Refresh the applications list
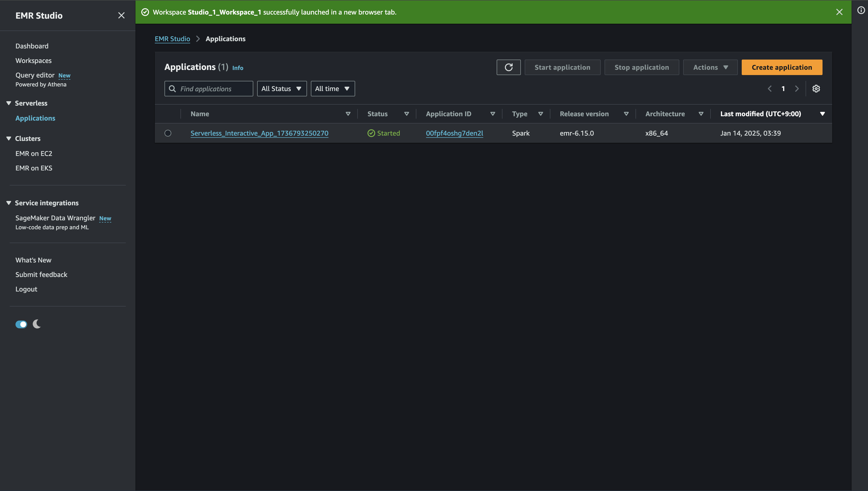This screenshot has width=868, height=491. [x=509, y=68]
